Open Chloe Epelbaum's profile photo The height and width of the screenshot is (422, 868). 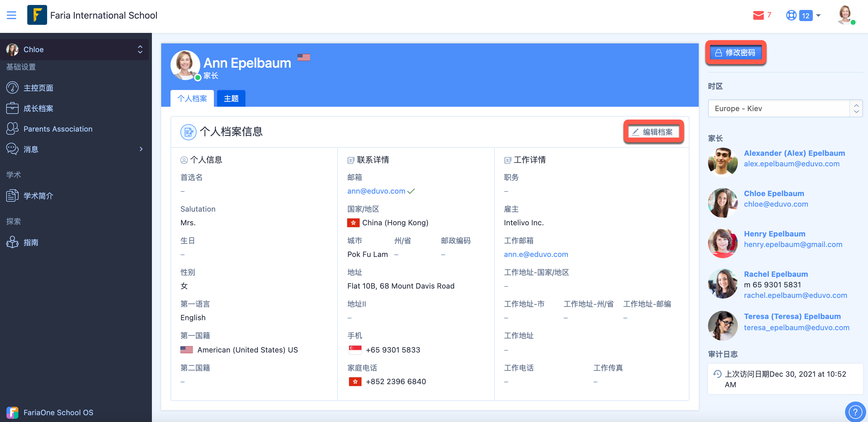[x=723, y=202]
